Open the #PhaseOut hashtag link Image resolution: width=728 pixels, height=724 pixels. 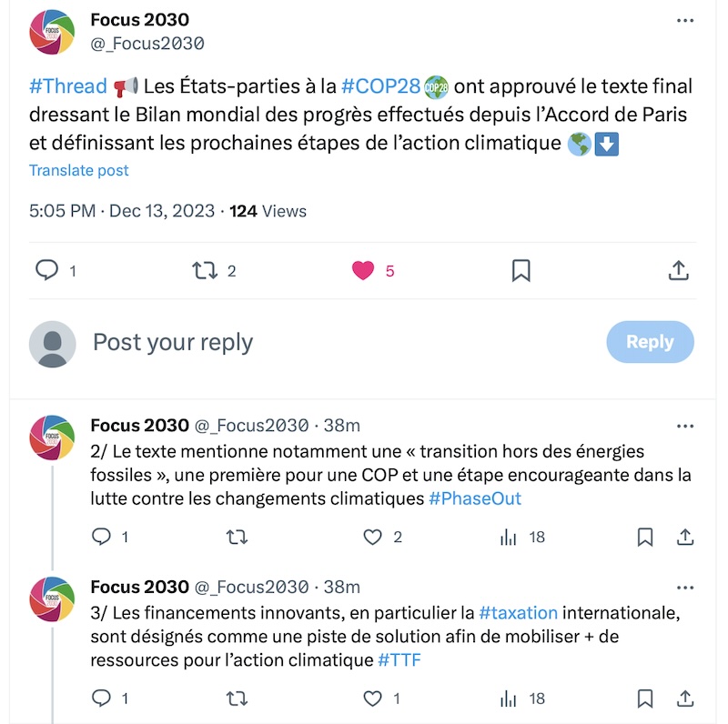click(x=474, y=498)
